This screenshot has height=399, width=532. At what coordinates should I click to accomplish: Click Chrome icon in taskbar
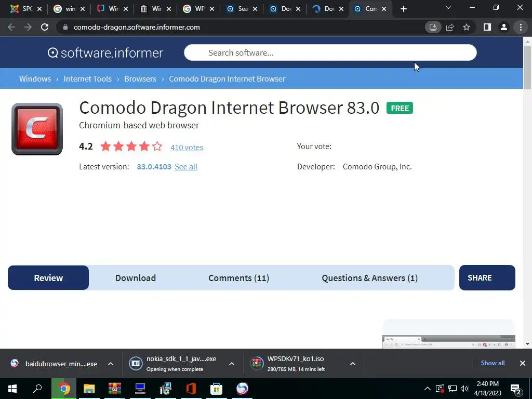click(x=64, y=389)
